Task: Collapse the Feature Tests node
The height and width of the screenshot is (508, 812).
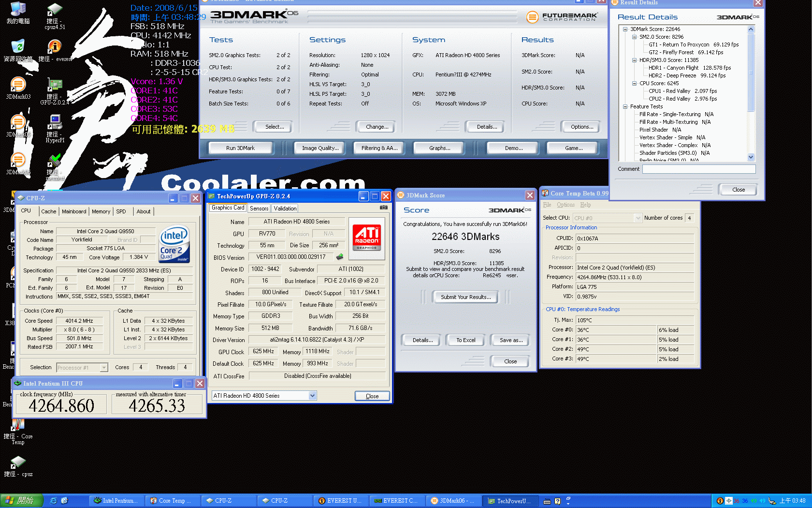Action: (625, 106)
